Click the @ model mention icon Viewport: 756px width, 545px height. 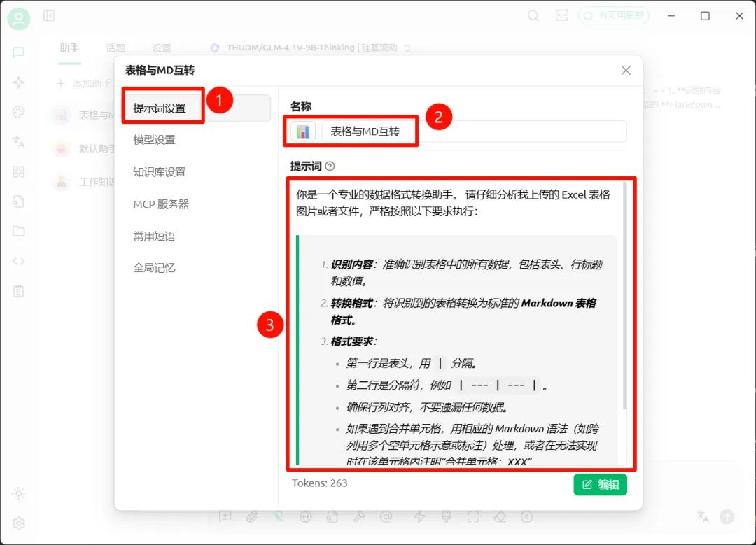pyautogui.click(x=387, y=516)
